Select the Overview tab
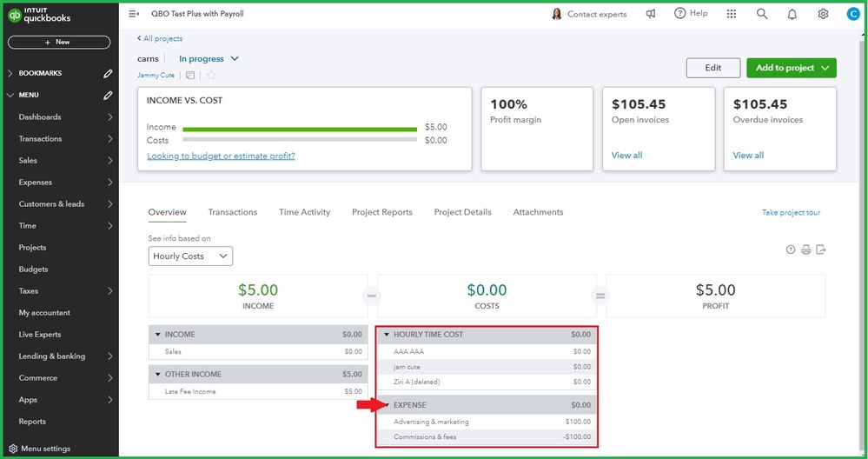Screen dimensions: 868x459 [167, 212]
